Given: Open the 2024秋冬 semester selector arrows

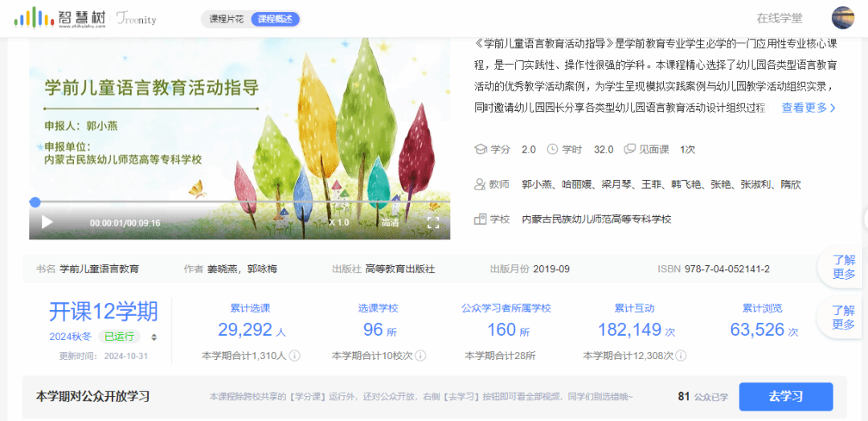Looking at the screenshot, I should point(154,337).
